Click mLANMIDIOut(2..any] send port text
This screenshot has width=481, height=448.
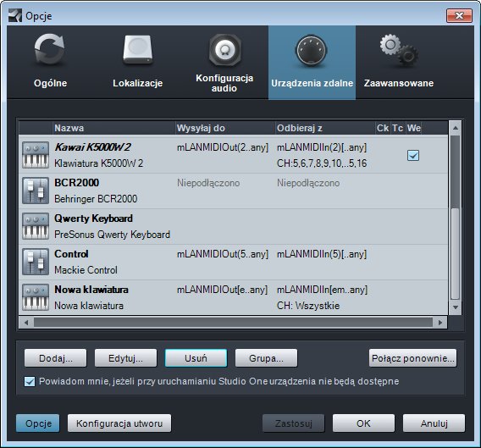pyautogui.click(x=223, y=147)
